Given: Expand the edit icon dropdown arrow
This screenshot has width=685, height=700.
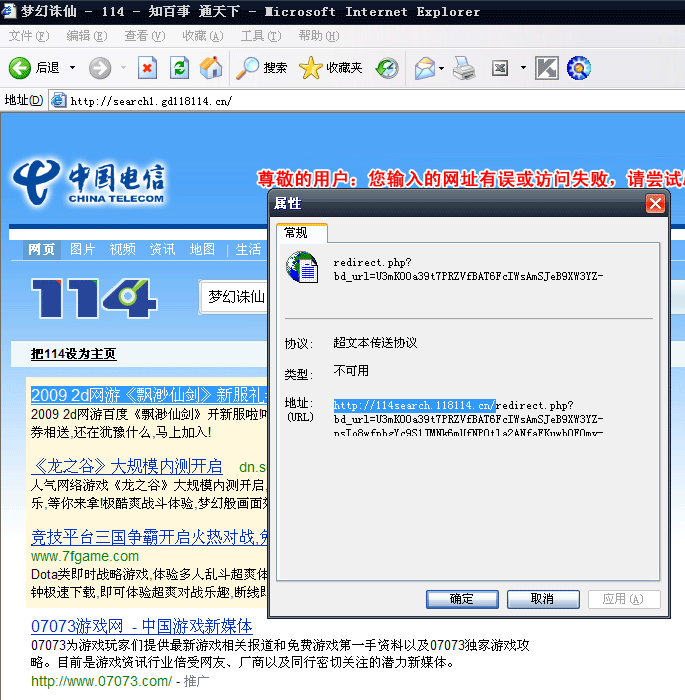Looking at the screenshot, I should tap(523, 68).
